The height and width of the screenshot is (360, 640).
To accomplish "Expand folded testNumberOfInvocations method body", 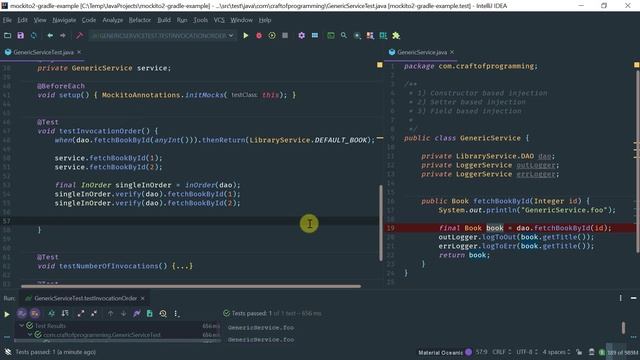I will click(x=182, y=266).
